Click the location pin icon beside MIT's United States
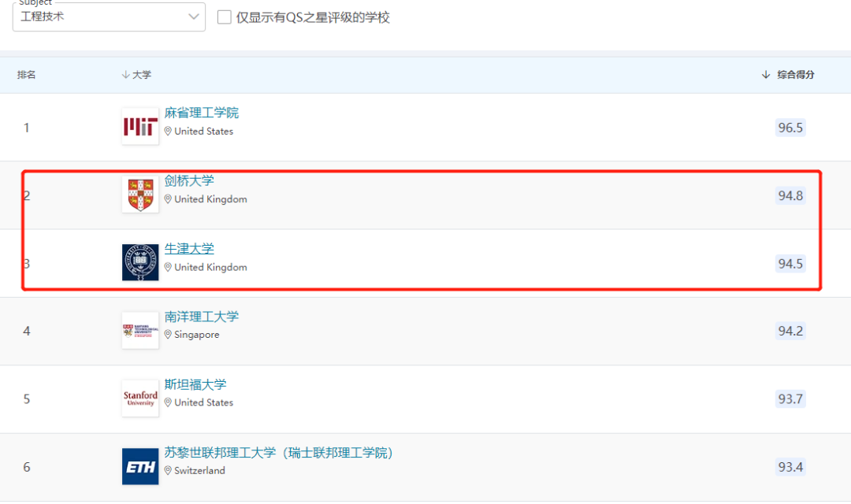 click(x=169, y=132)
